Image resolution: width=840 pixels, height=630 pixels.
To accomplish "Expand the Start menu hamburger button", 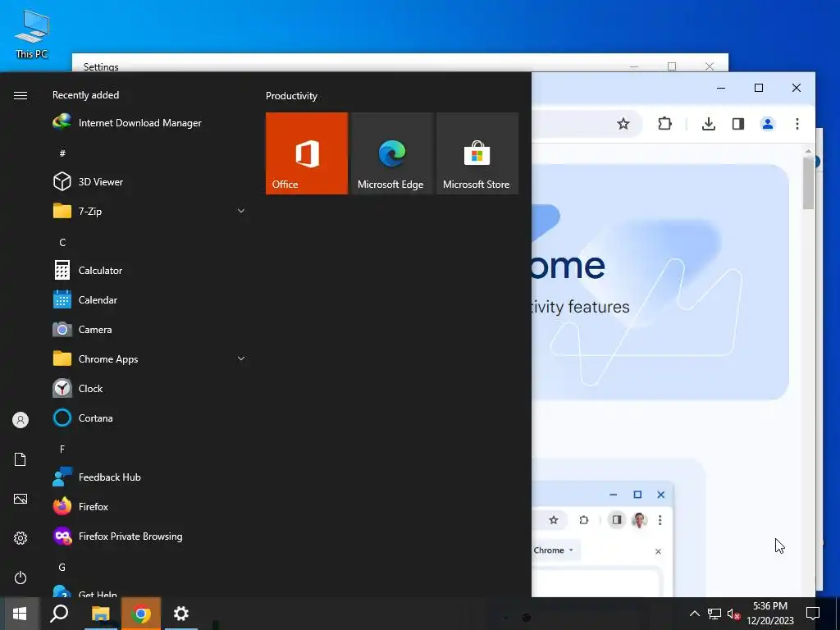I will tap(21, 95).
